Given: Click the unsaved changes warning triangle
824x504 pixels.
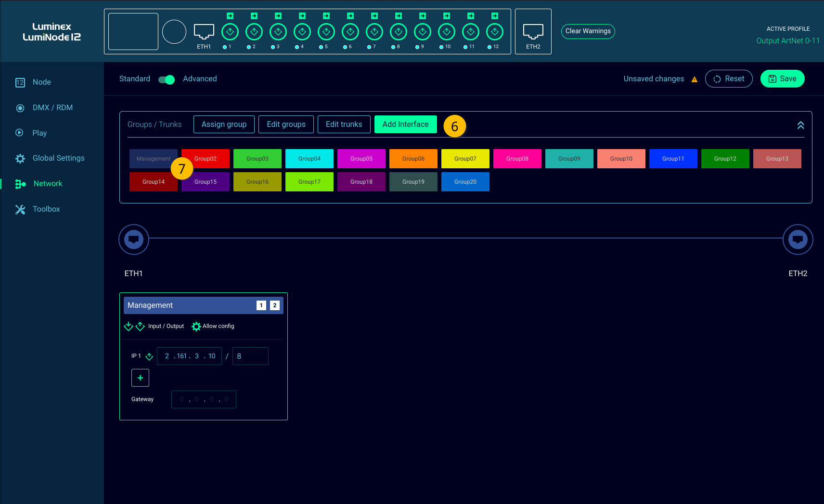Looking at the screenshot, I should (695, 79).
